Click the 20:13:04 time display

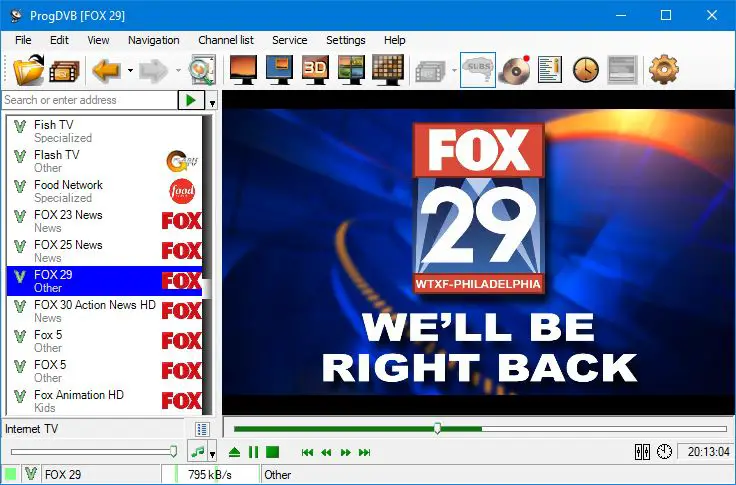click(x=708, y=452)
